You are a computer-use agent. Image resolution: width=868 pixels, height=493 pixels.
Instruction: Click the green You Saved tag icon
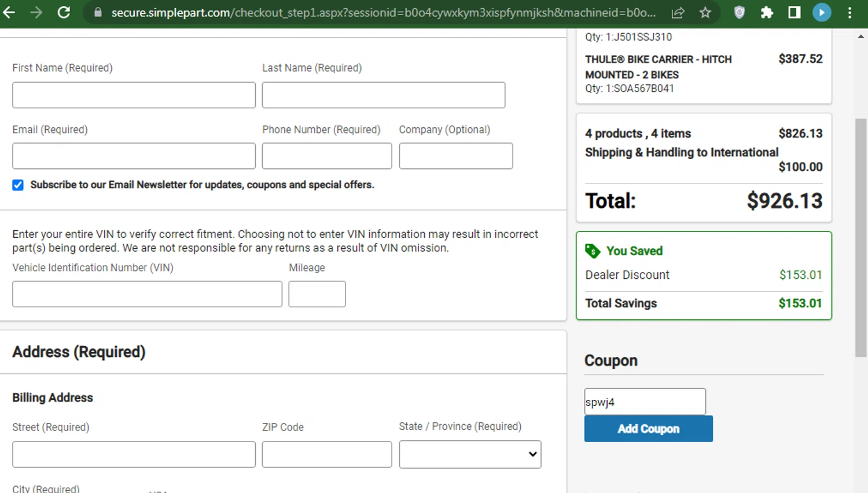[x=593, y=251]
